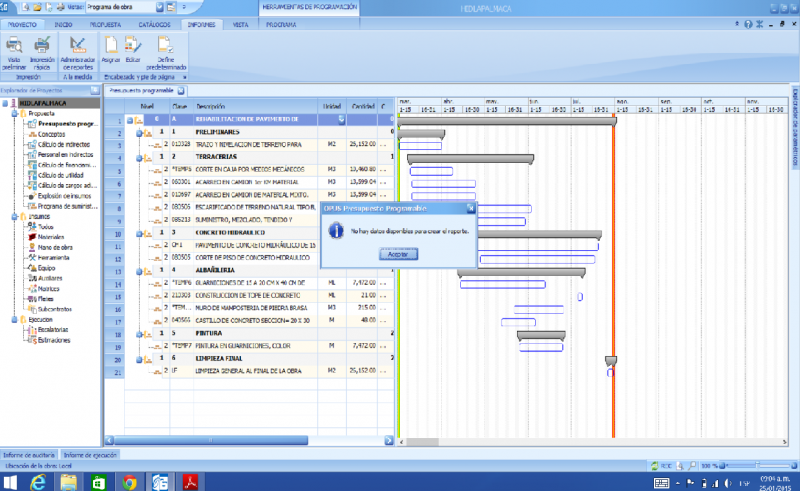Click the Asignar header icon

point(111,49)
